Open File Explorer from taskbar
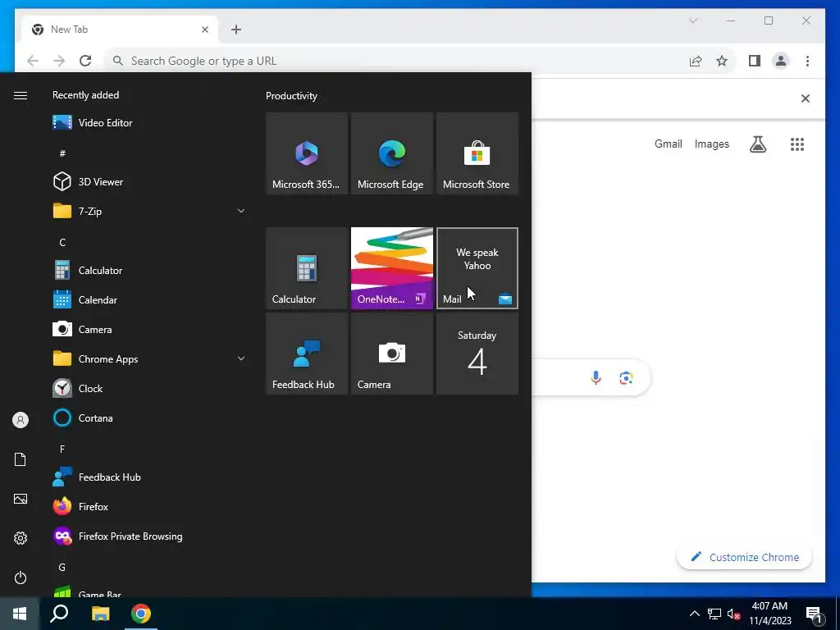Screen dimensions: 840x630 click(x=100, y=614)
